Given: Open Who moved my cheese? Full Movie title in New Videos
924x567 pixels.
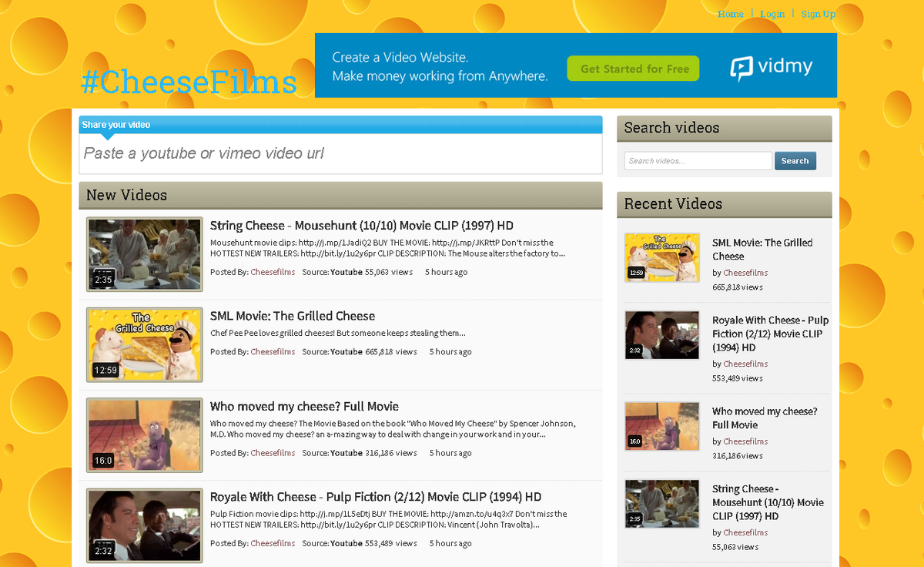Looking at the screenshot, I should pos(304,406).
